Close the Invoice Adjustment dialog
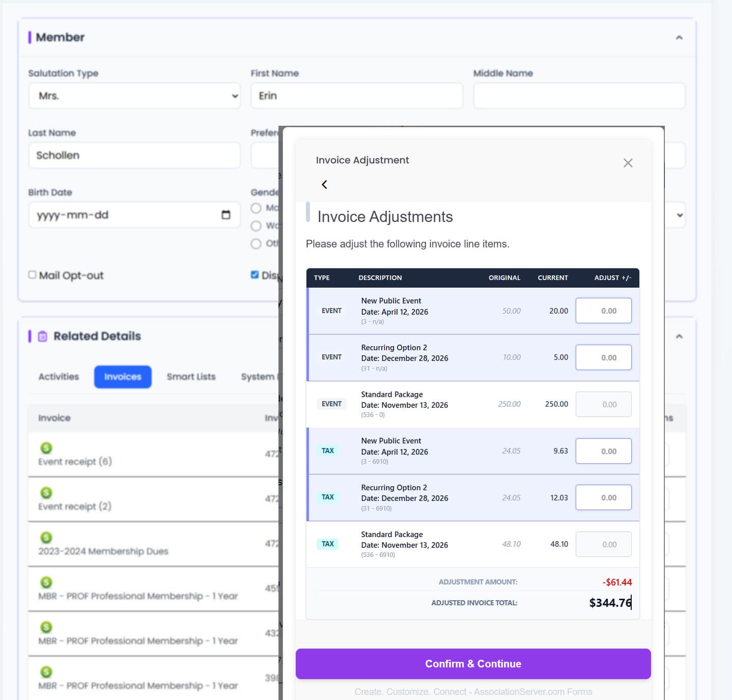732x700 pixels. pyautogui.click(x=628, y=163)
